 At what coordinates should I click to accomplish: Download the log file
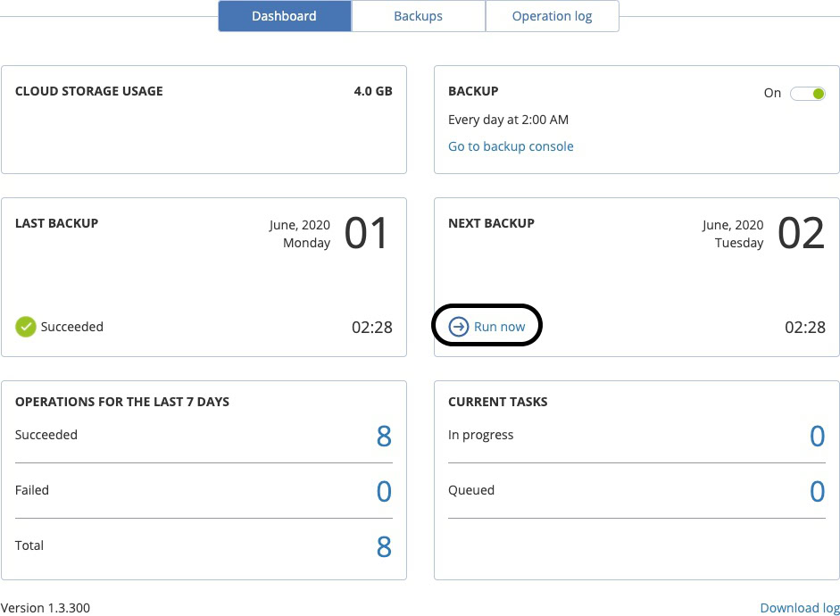coord(799,608)
